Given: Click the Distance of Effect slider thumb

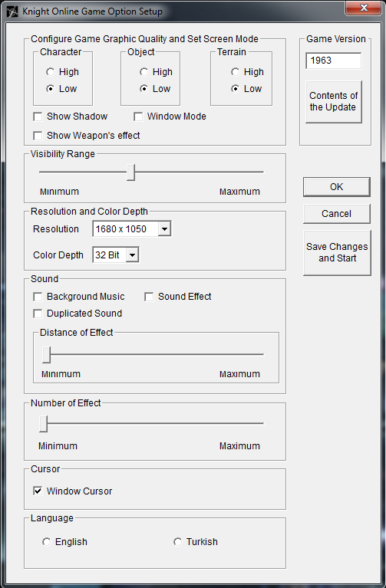Looking at the screenshot, I should (46, 355).
